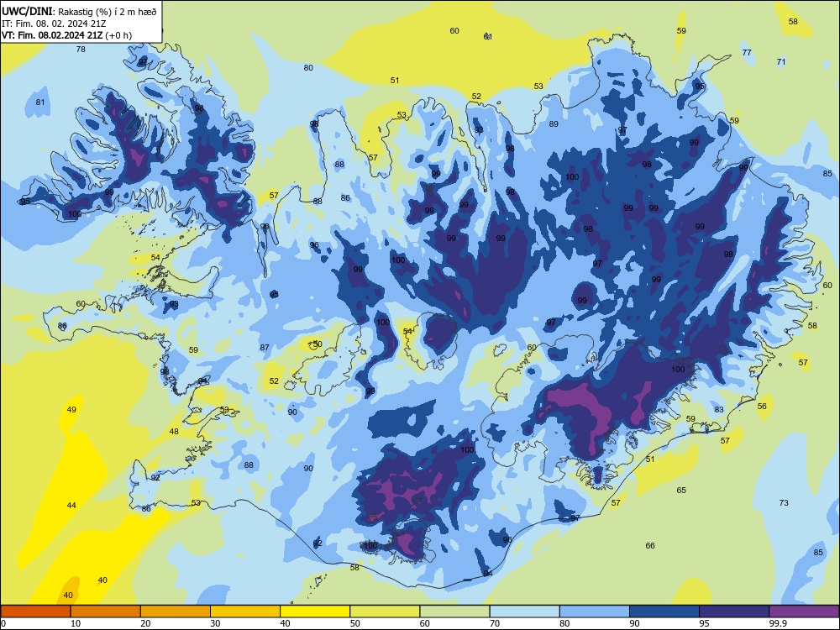Click the '10' legend tick label
840x630 pixels.
[76, 623]
